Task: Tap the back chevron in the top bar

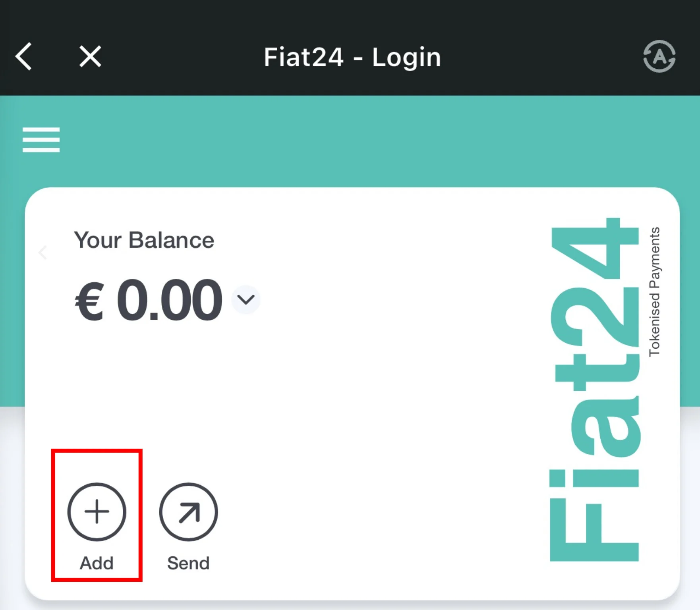Action: point(24,56)
